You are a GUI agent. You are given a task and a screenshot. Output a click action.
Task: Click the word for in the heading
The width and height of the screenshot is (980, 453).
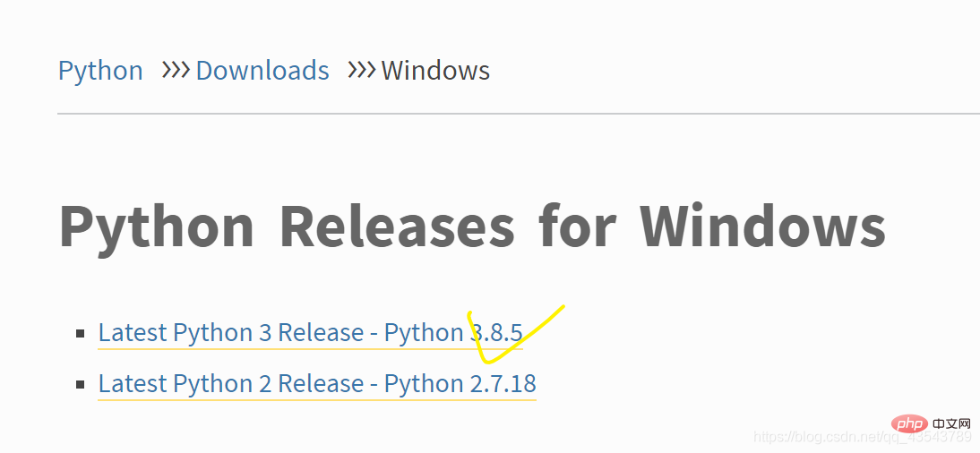click(x=577, y=227)
